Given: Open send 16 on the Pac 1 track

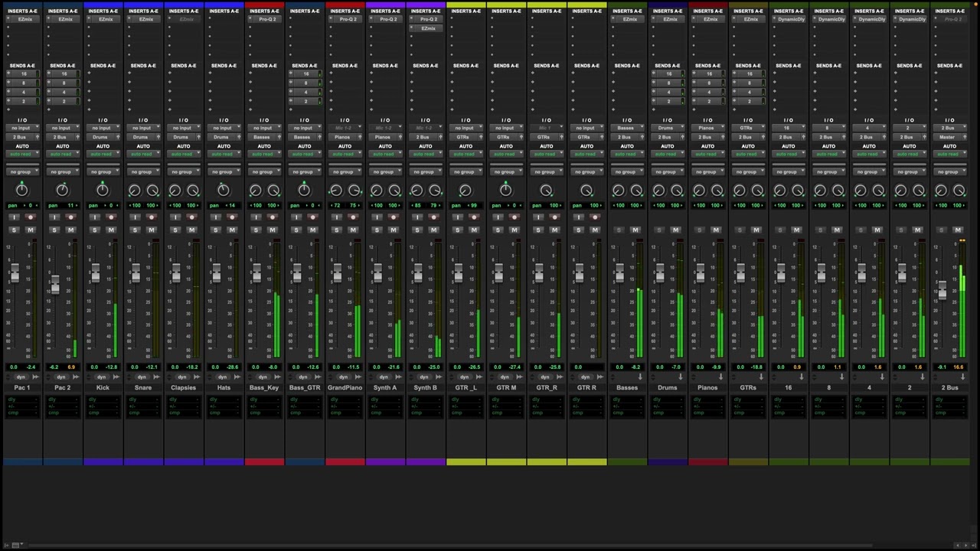Looking at the screenshot, I should point(22,73).
